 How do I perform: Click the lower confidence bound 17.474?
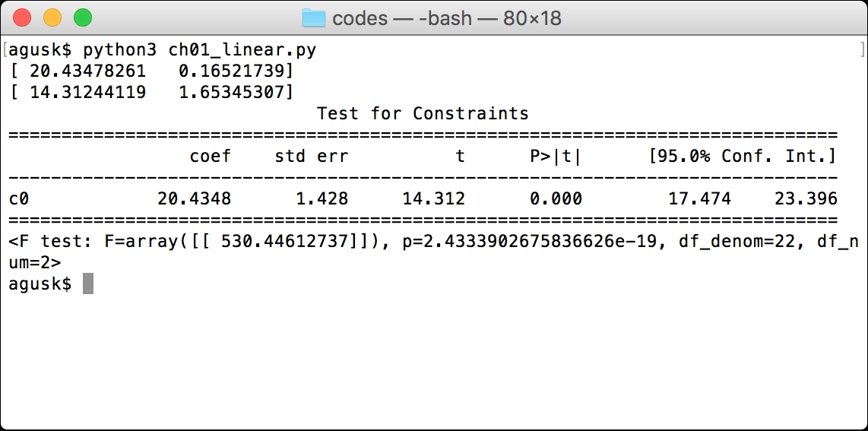[700, 198]
